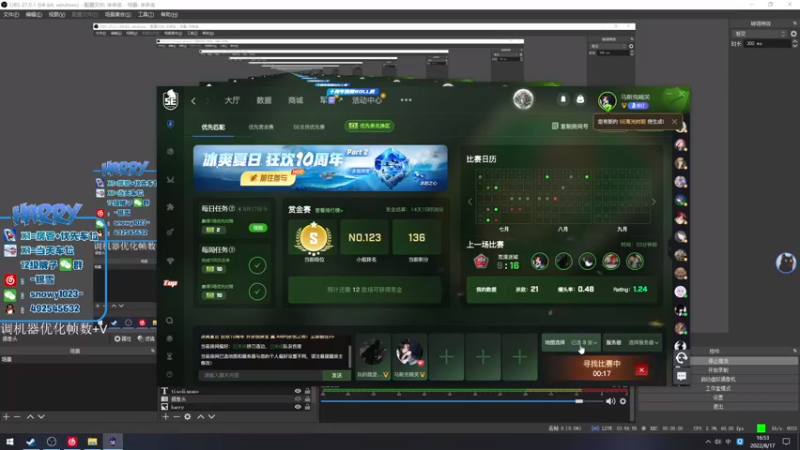Add a source with the plus icon

coord(165,417)
